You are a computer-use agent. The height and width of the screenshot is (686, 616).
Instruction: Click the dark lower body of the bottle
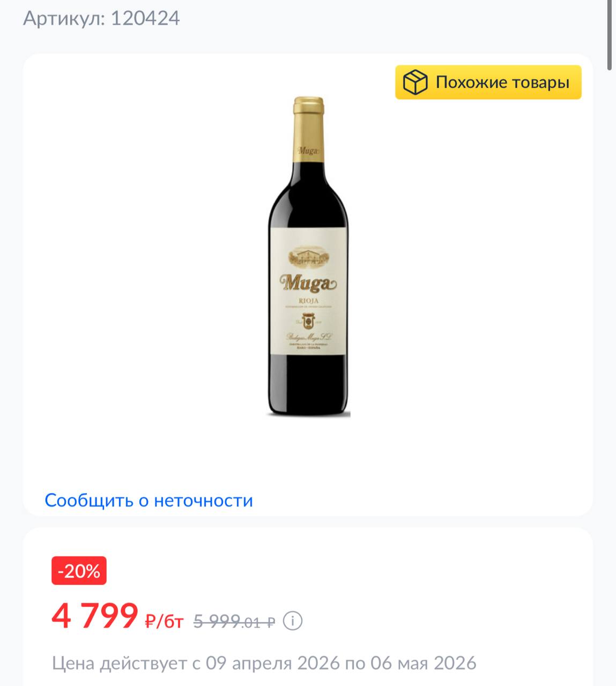[x=308, y=386]
